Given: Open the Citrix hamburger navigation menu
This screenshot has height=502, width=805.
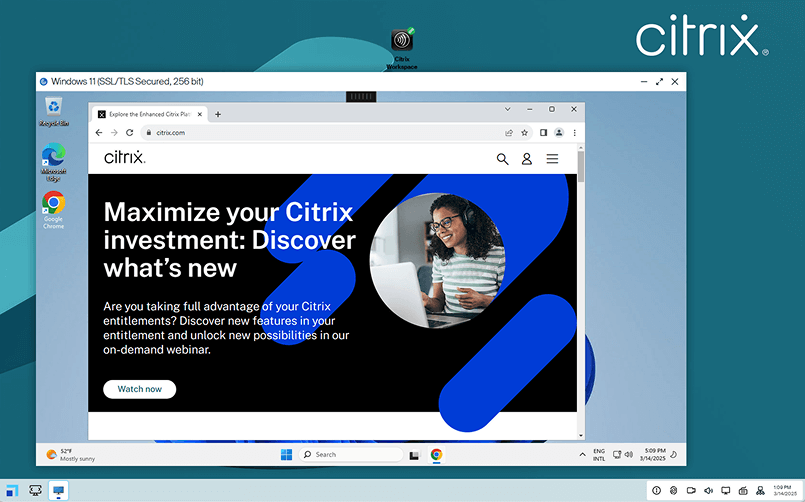Looking at the screenshot, I should click(552, 159).
